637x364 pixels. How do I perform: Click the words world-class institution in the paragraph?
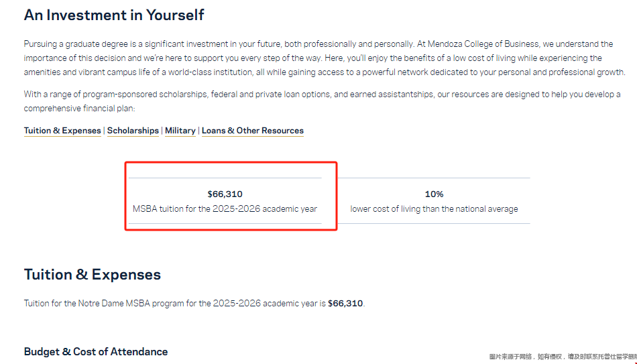coord(207,72)
